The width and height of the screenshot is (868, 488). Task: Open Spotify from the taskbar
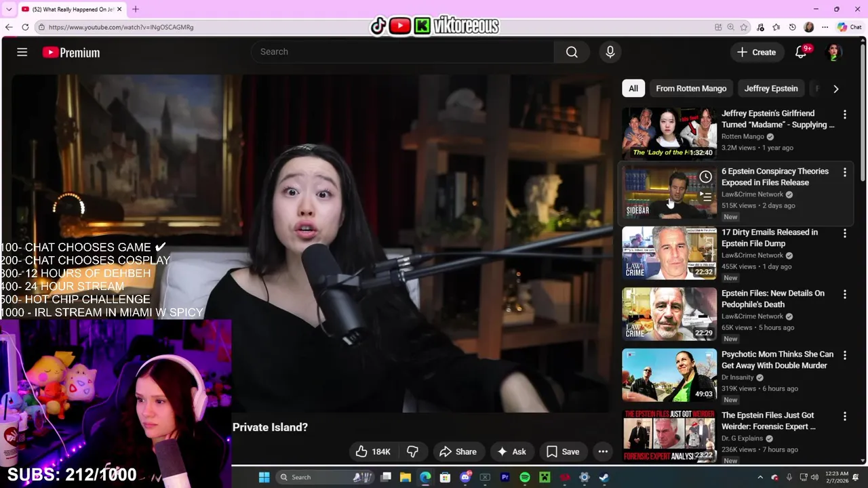pos(525,477)
